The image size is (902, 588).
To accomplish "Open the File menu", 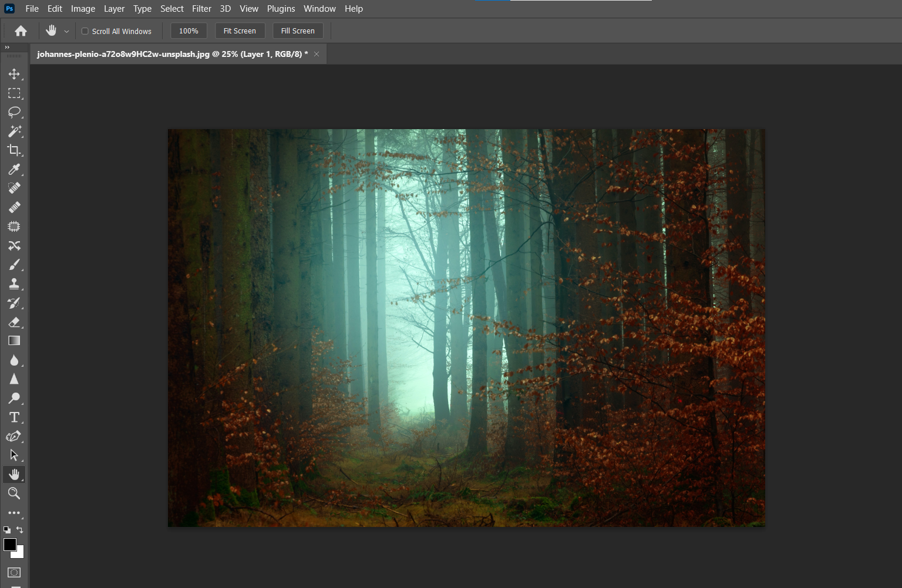I will point(32,9).
